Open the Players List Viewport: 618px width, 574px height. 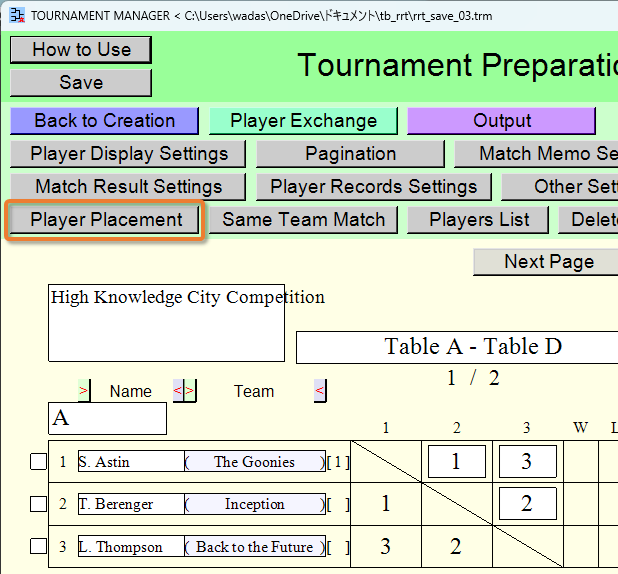tap(478, 220)
